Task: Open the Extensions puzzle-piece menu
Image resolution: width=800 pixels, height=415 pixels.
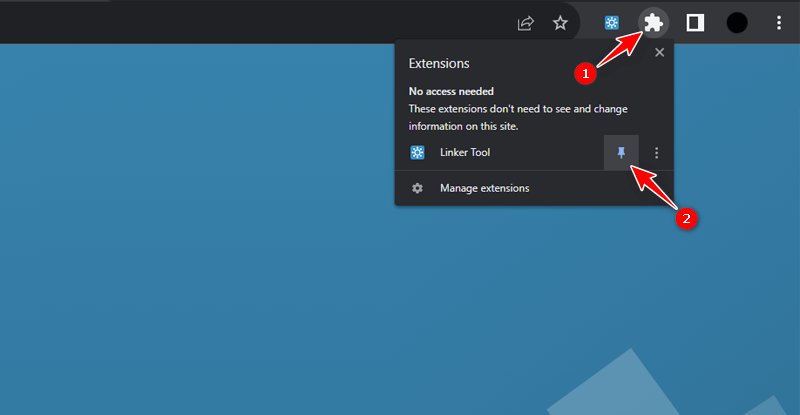Action: [x=654, y=23]
